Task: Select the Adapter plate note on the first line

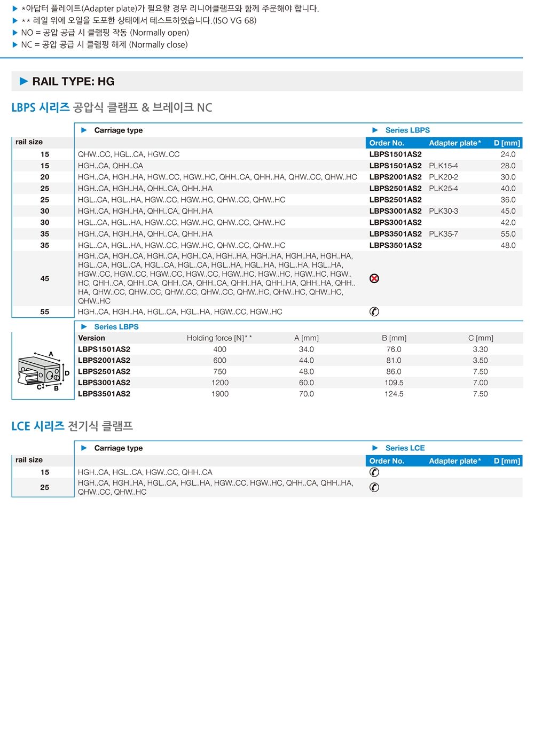Action: coord(170,9)
